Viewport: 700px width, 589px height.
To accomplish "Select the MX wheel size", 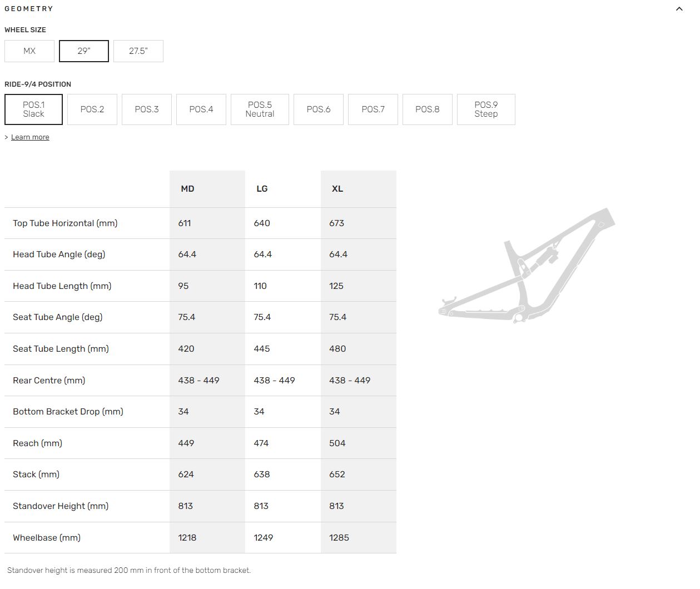I will pos(29,51).
